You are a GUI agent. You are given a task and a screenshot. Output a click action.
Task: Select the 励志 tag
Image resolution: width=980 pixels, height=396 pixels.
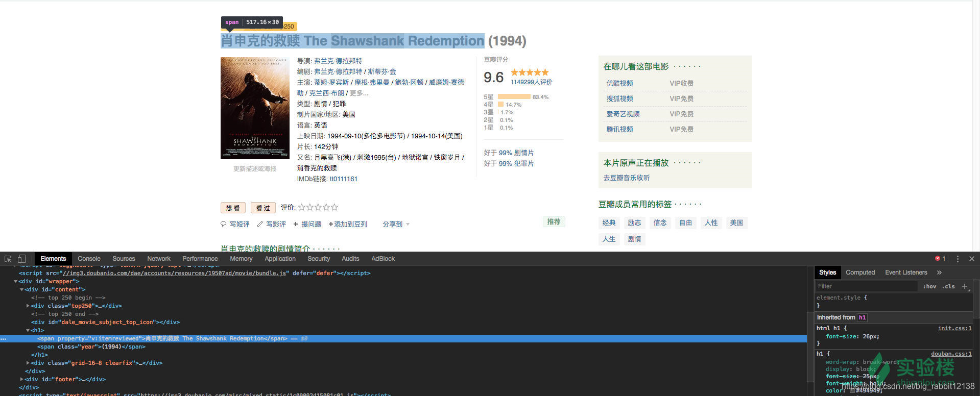(634, 222)
